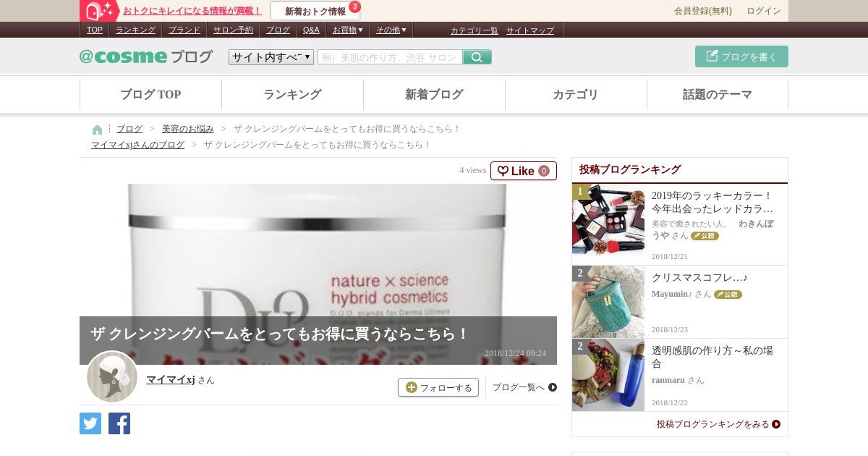The width and height of the screenshot is (868, 456).
Task: Click the red notification badge 3
Action: pos(354,7)
